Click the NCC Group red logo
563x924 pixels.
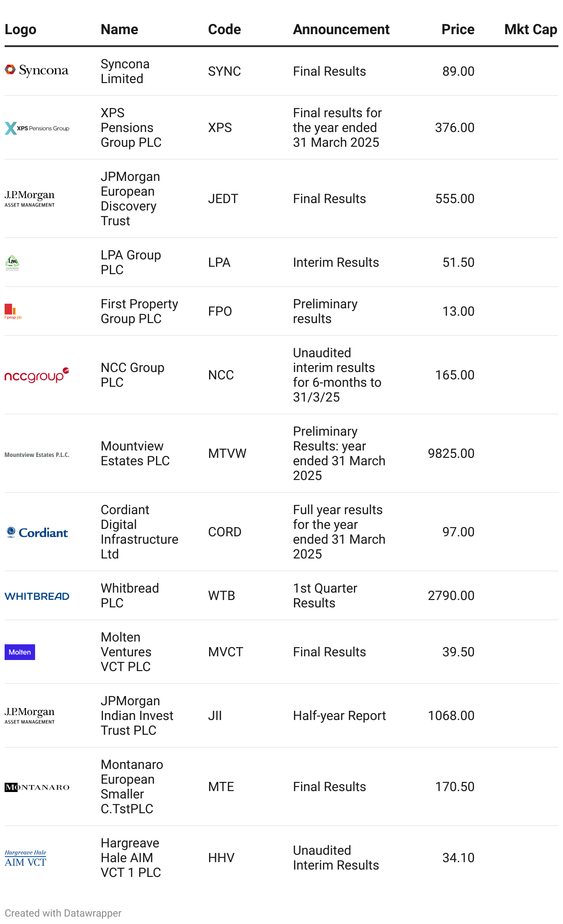click(37, 375)
